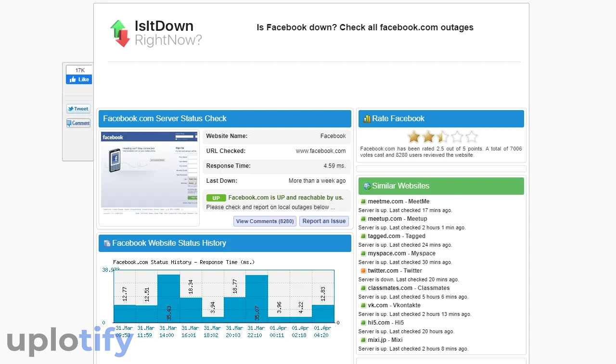Click the URL Checked value www.facebook.com
This screenshot has width=616, height=364.
pyautogui.click(x=321, y=151)
